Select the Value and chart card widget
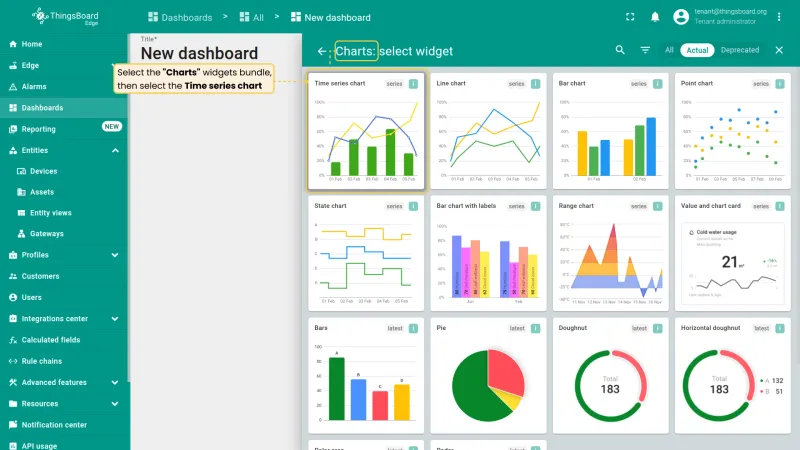The image size is (800, 450). (x=733, y=254)
